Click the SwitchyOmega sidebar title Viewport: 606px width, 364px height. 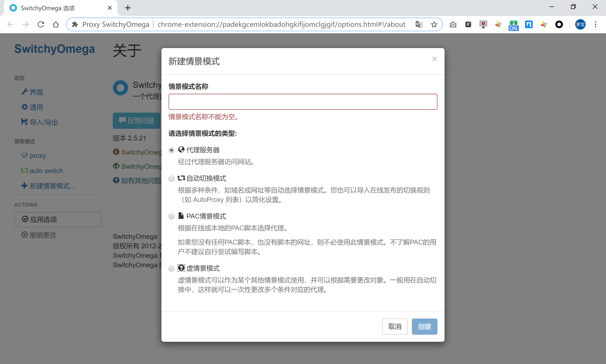54,49
